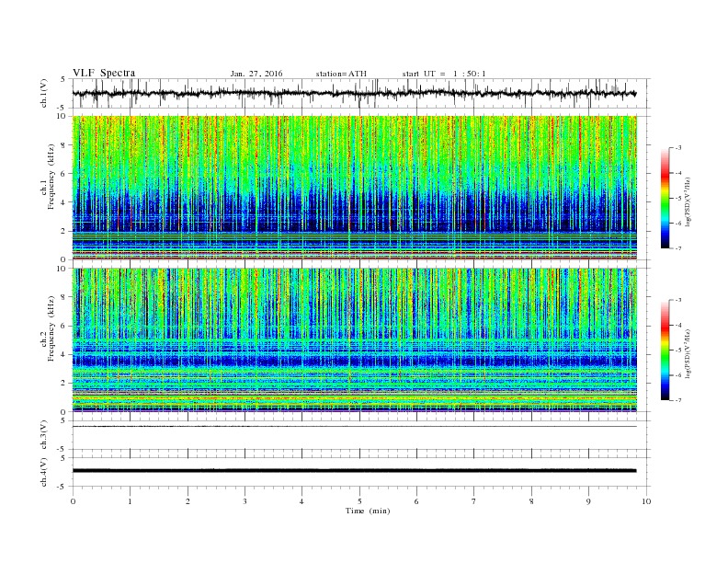This screenshot has height=563, width=728.
Task: Click the time axis tick label '2'
Action: (x=188, y=501)
